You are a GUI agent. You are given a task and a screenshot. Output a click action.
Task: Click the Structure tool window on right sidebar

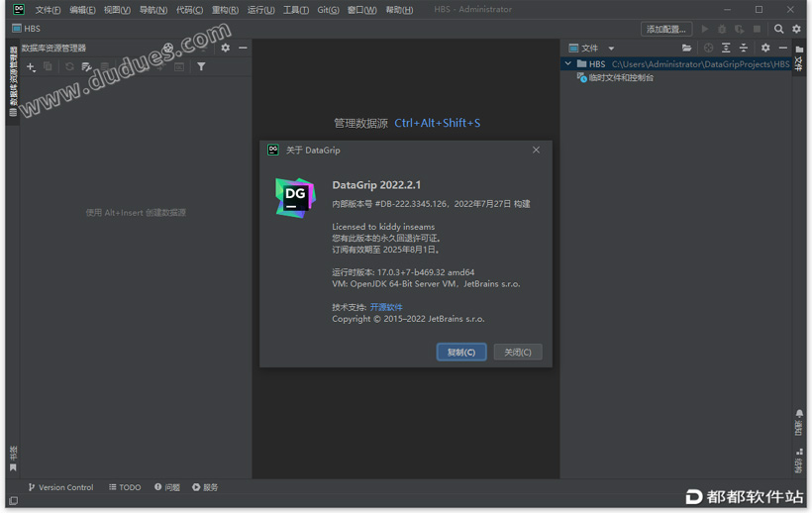pyautogui.click(x=799, y=461)
